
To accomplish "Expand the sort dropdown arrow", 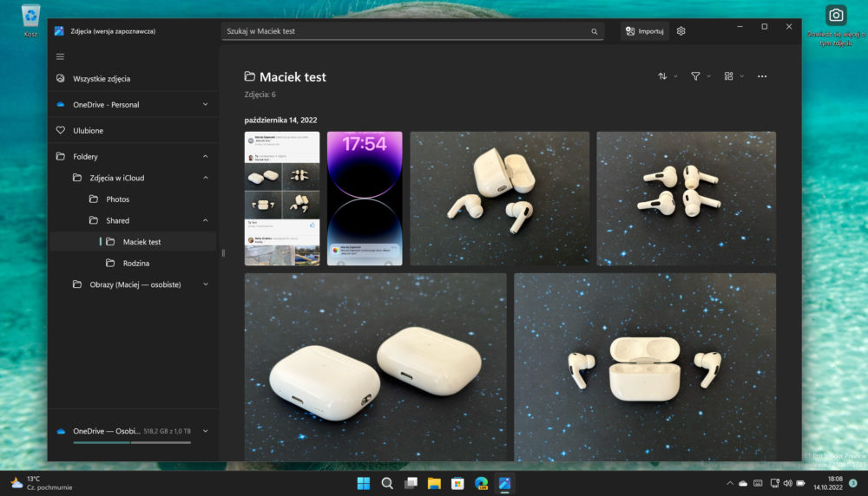I will pyautogui.click(x=676, y=77).
